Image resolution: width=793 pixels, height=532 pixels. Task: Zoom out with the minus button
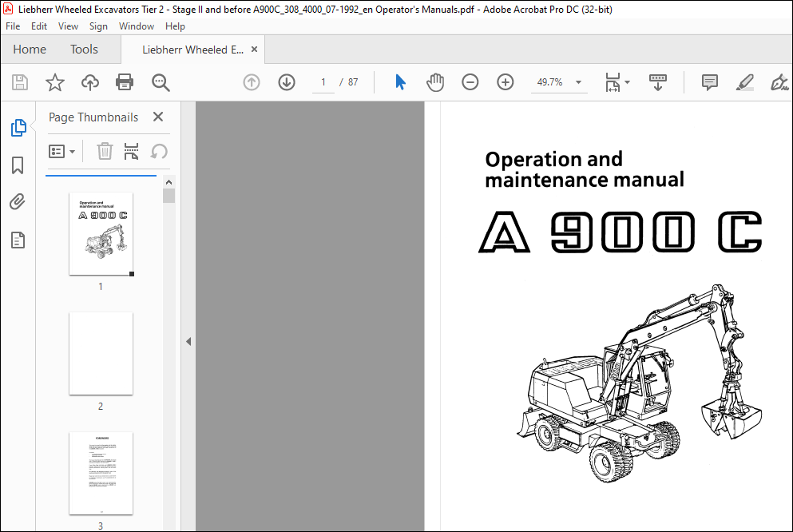(x=470, y=82)
